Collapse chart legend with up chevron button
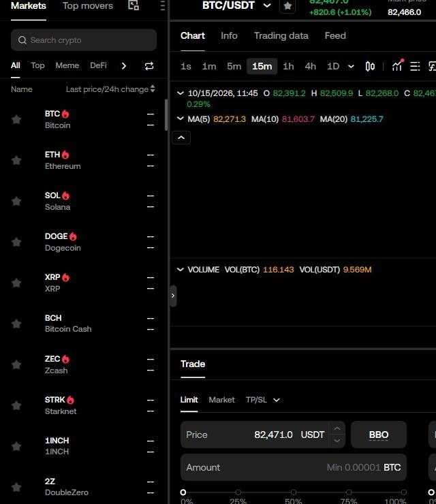Viewport: 436px width, 504px height. point(181,138)
